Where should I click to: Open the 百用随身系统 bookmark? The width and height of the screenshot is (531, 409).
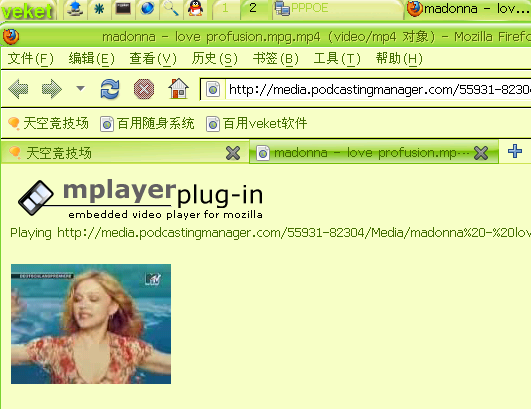pos(147,123)
